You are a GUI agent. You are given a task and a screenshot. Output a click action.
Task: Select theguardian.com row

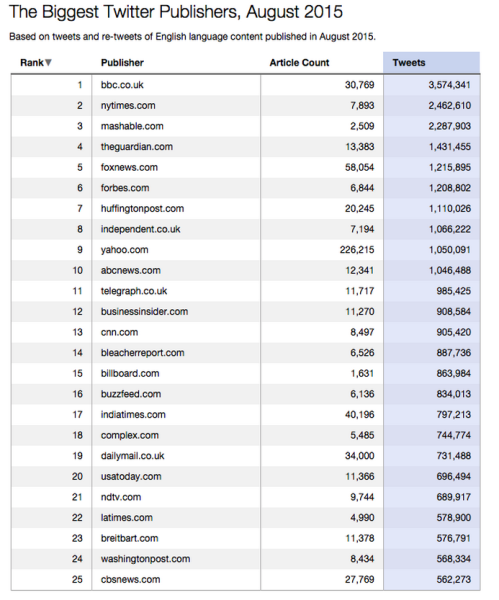(246, 147)
